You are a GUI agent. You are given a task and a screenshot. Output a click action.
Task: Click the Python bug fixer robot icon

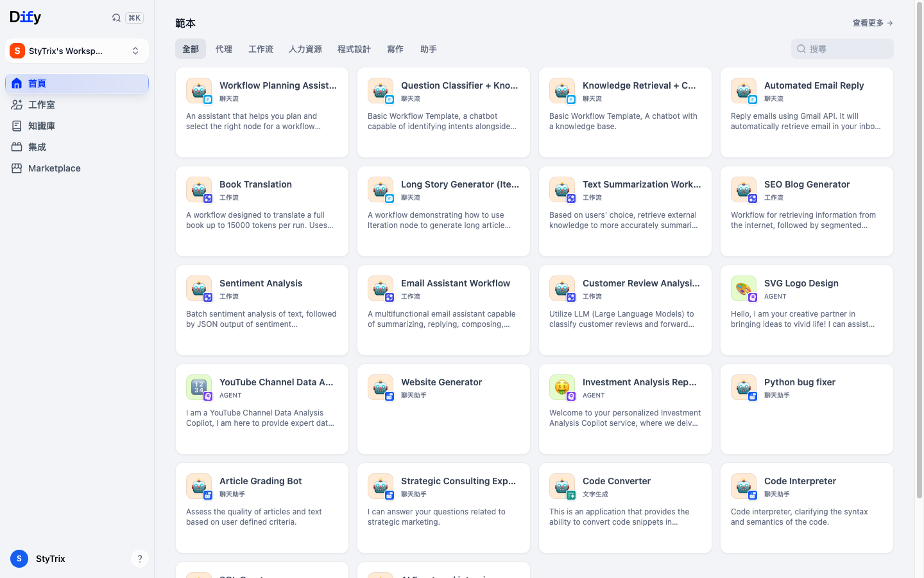pos(744,388)
